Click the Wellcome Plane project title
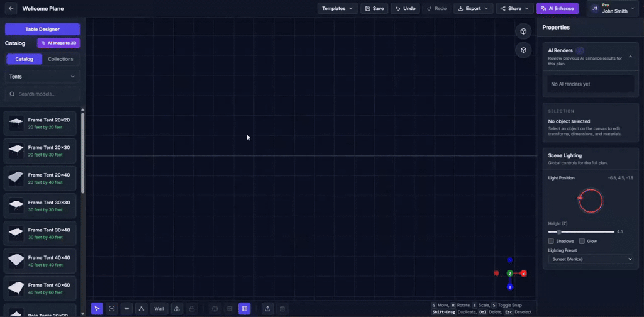 [43, 9]
